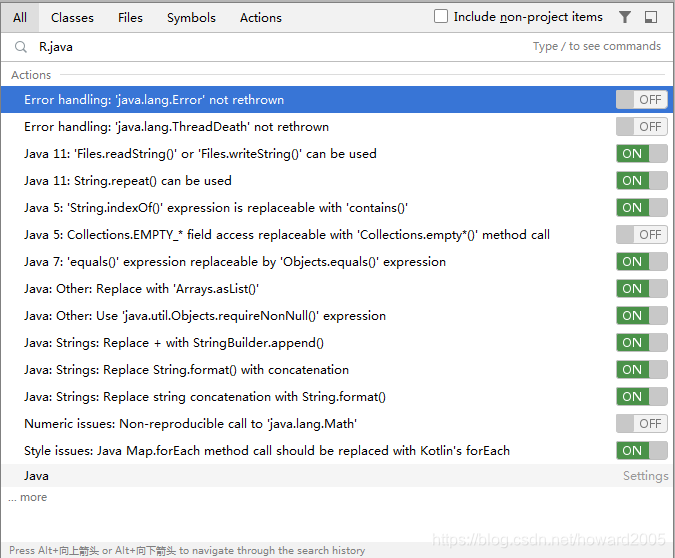Disable Objects.requireNonNull() expression switch

pyautogui.click(x=641, y=316)
